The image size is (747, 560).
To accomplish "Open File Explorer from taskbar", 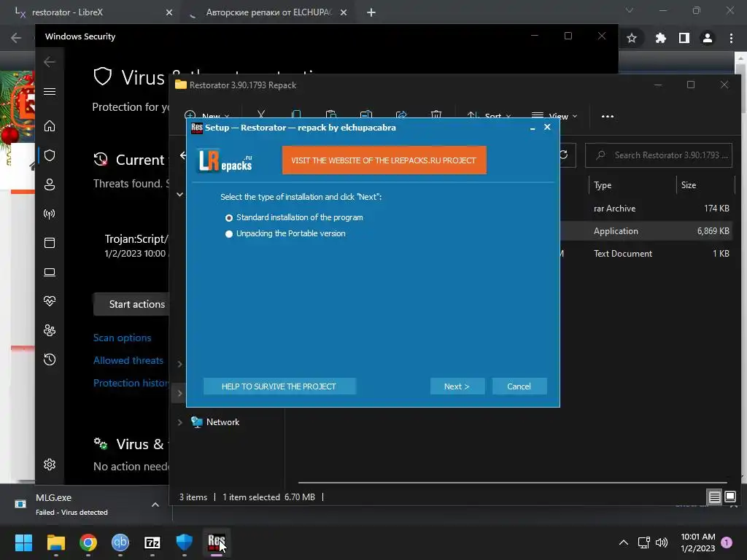I will (55, 542).
